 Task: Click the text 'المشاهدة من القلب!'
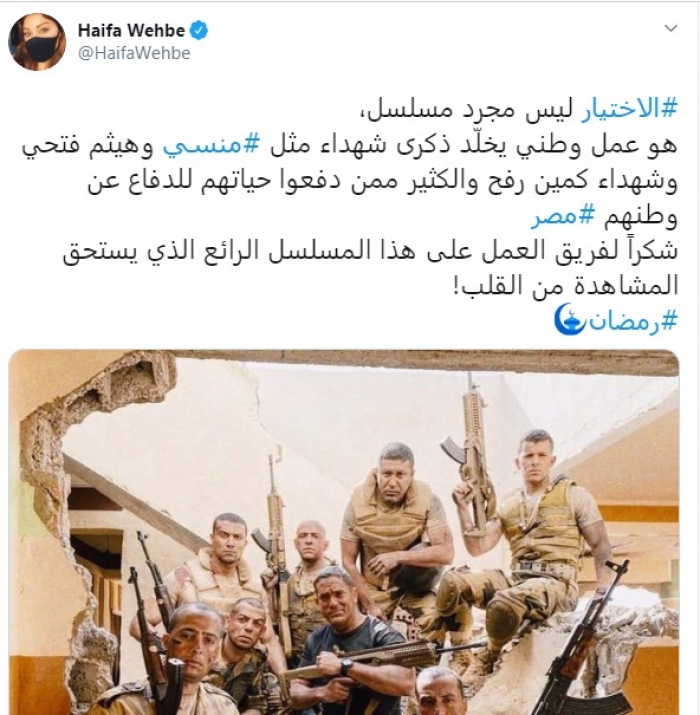click(566, 286)
